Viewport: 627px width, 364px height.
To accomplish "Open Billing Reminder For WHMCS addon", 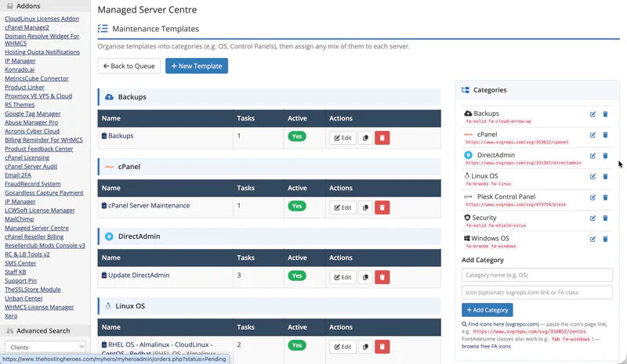I will (44, 140).
